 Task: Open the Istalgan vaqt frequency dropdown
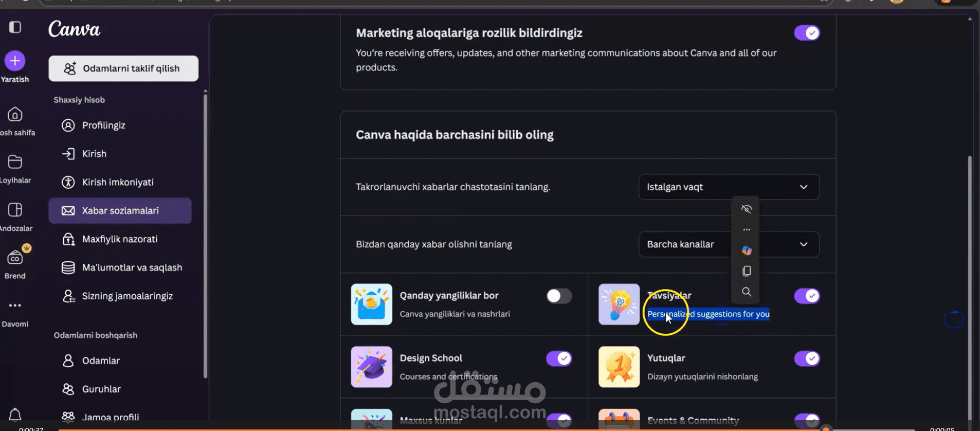tap(729, 187)
